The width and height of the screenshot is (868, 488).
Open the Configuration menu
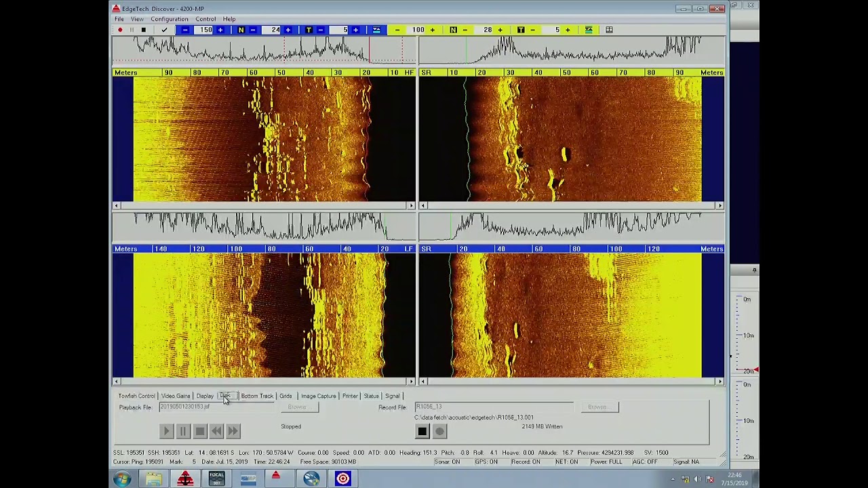[170, 19]
